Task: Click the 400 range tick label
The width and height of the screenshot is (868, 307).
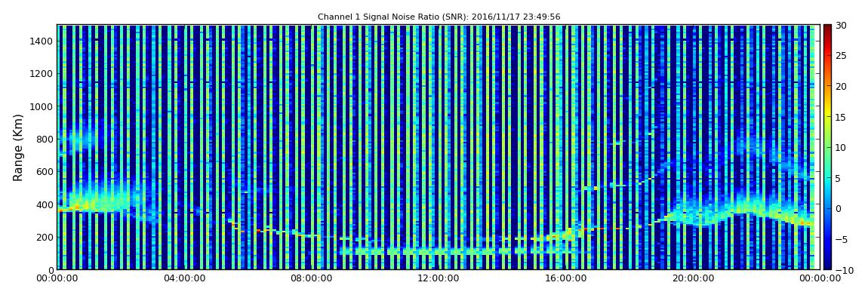Action: (45, 204)
